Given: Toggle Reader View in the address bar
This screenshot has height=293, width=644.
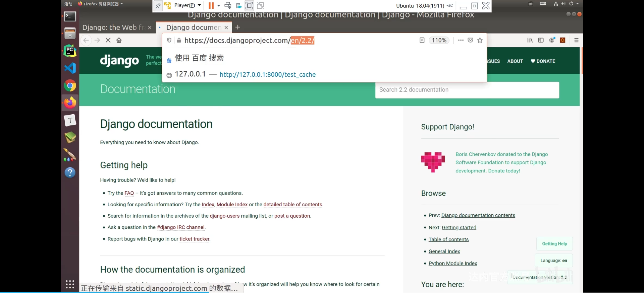Looking at the screenshot, I should coord(422,40).
